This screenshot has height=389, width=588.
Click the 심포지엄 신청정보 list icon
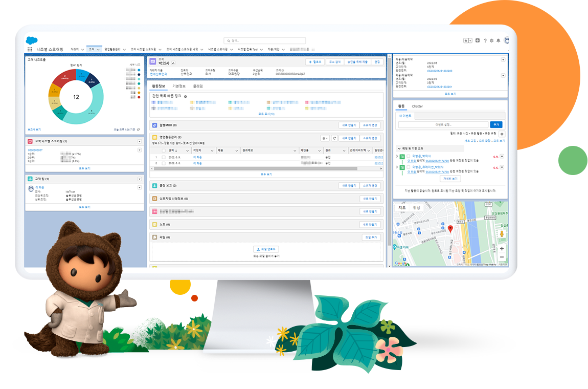(154, 199)
